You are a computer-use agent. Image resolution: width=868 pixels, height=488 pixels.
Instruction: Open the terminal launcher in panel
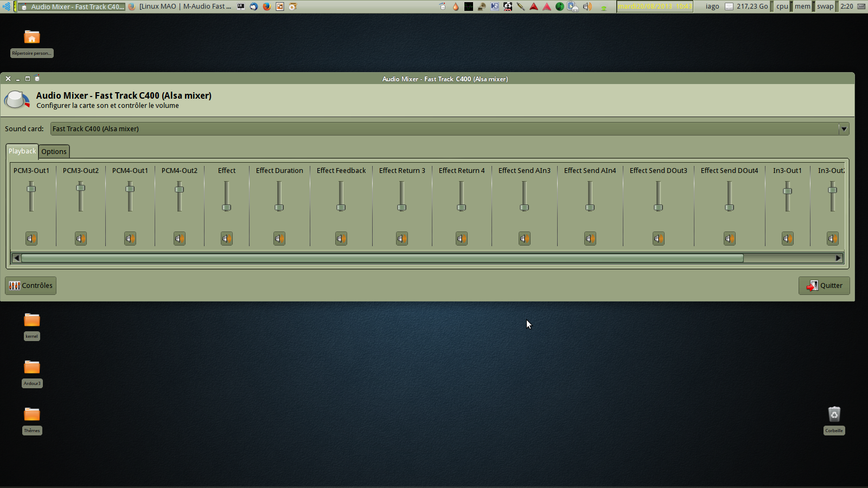[x=241, y=7]
